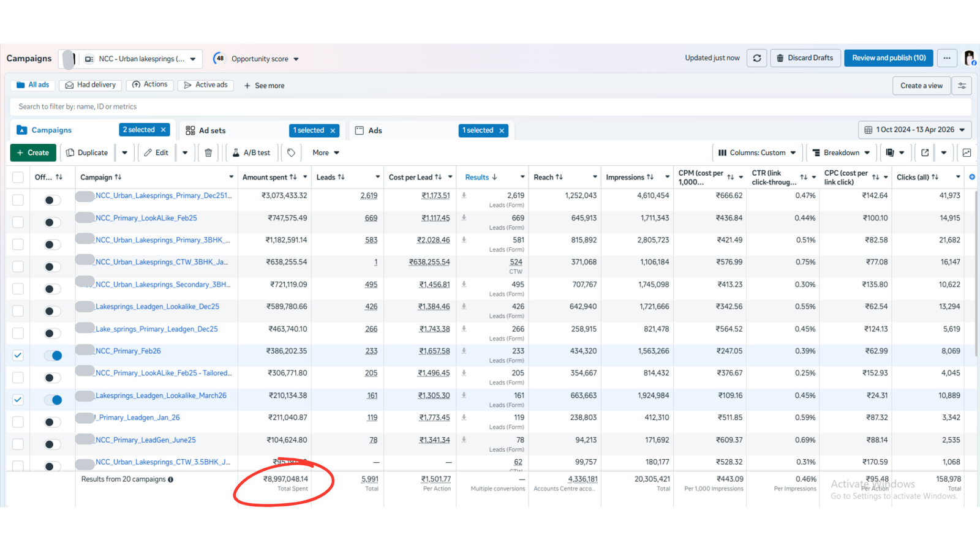Click the Review and publish (10) button

(889, 58)
